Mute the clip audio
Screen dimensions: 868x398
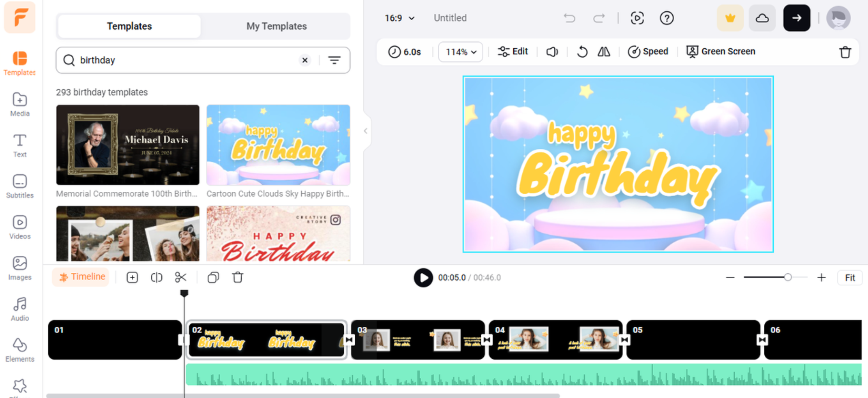tap(552, 51)
